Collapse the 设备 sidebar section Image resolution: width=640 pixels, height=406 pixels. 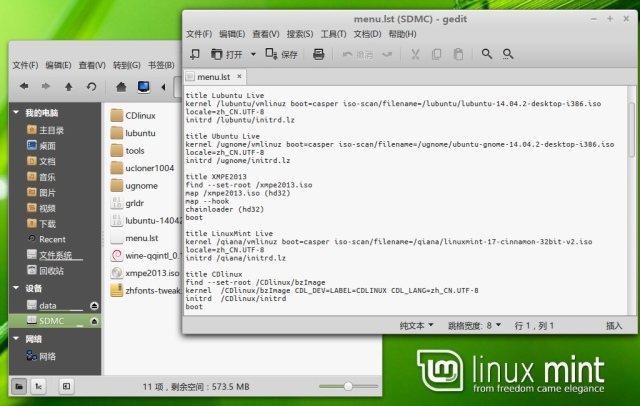(x=16, y=288)
